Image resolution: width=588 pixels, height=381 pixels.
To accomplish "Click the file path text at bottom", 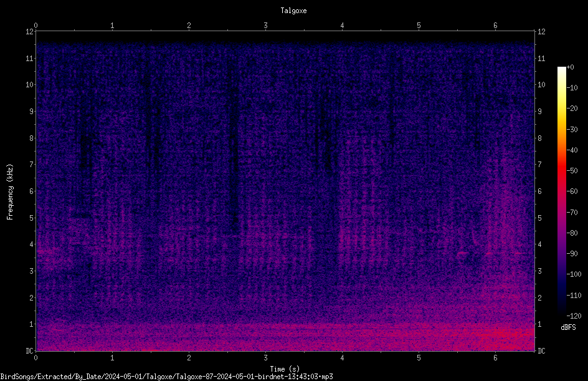I will (166, 377).
